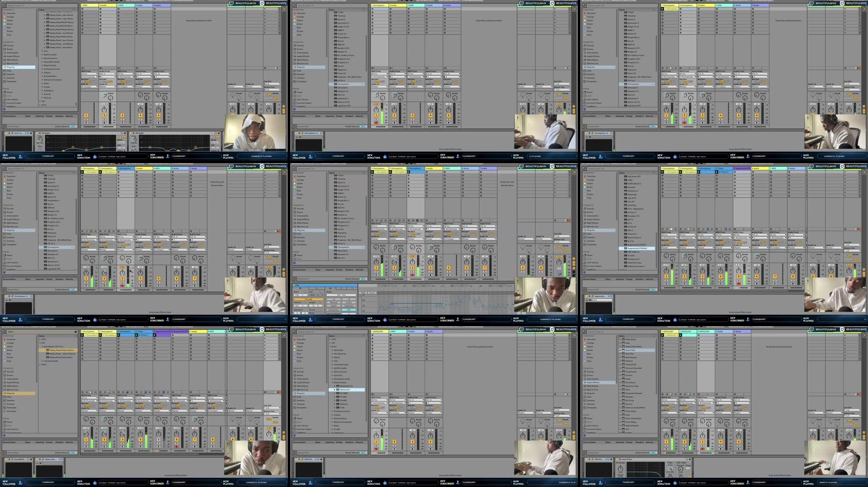Expand the Align Delay folder in Audio Effects list
This screenshot has height=487, width=868.
click(620, 339)
